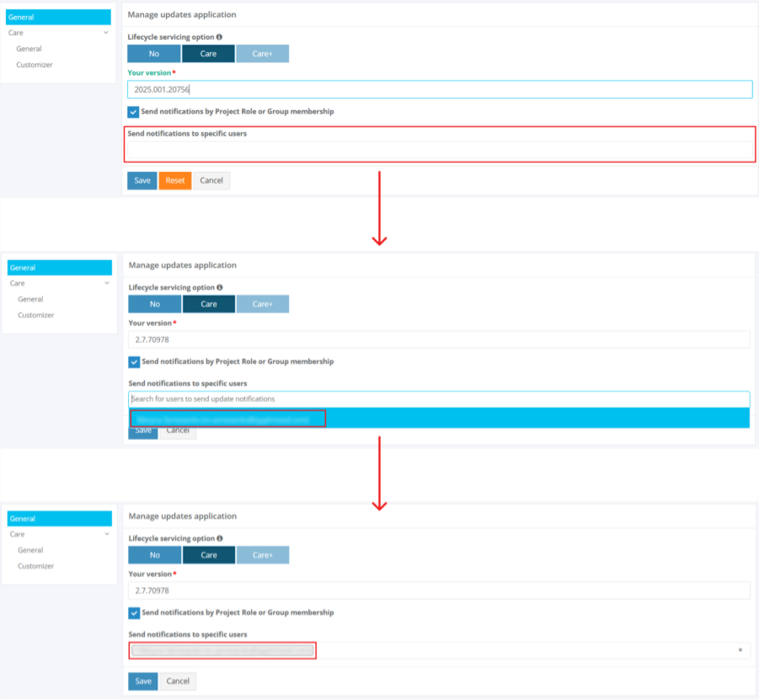Screen dimensions: 759x700
Task: Choose the Care+ servicing option in the top panel
Action: [262, 54]
